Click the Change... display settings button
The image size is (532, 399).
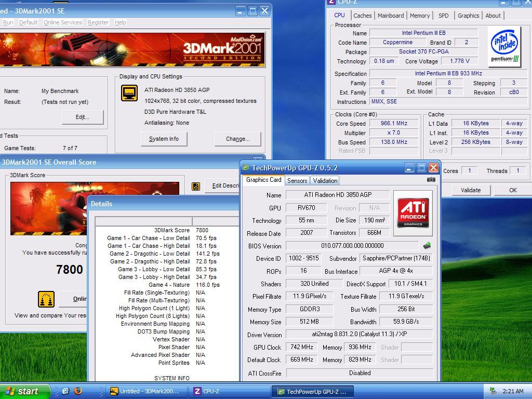237,139
